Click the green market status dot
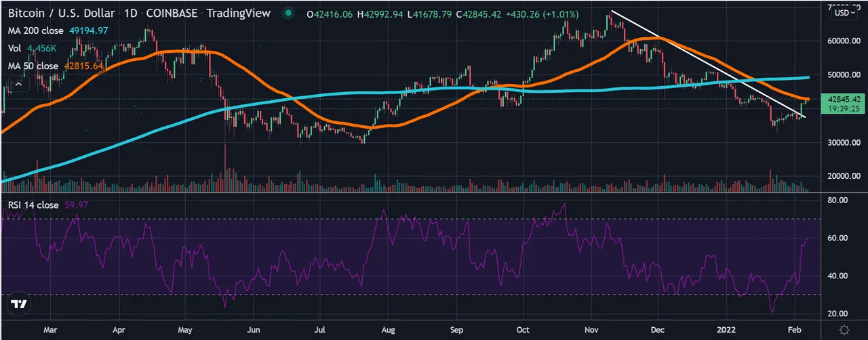Viewport: 868px width, 340px height. 290,14
